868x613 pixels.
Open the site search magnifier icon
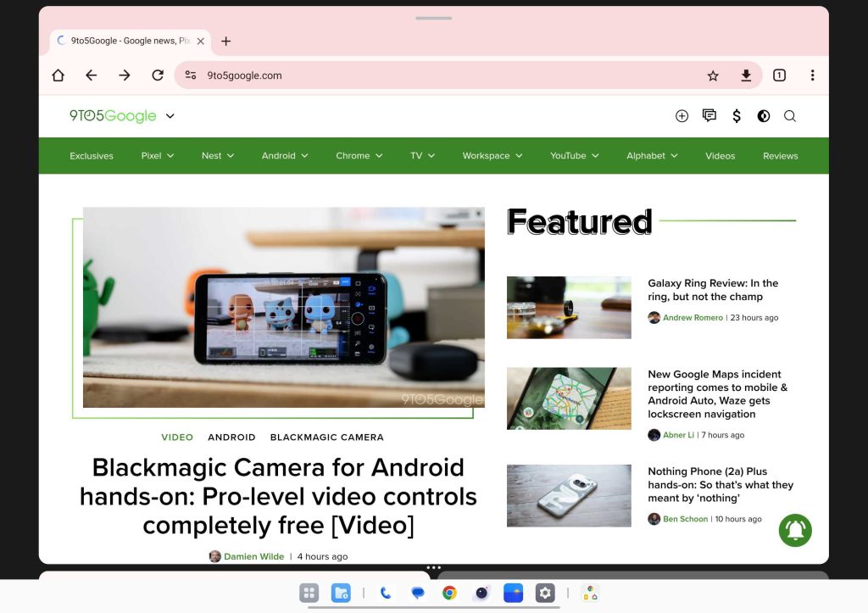790,116
